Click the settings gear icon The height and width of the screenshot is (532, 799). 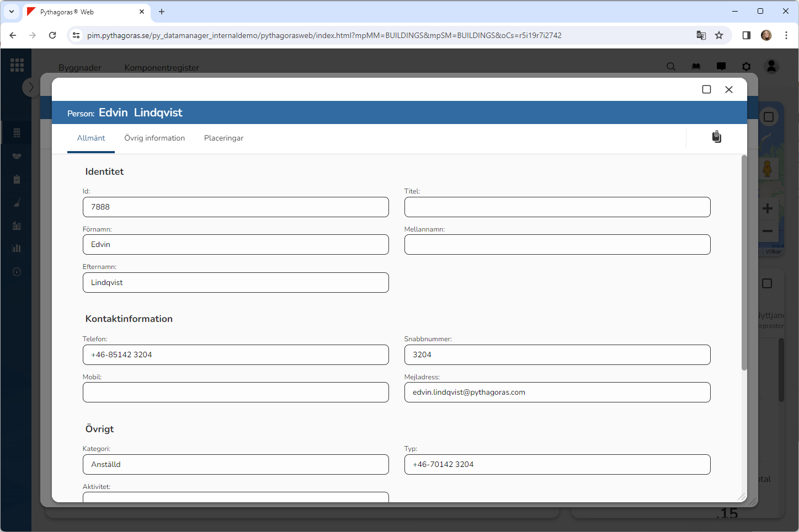coord(746,67)
